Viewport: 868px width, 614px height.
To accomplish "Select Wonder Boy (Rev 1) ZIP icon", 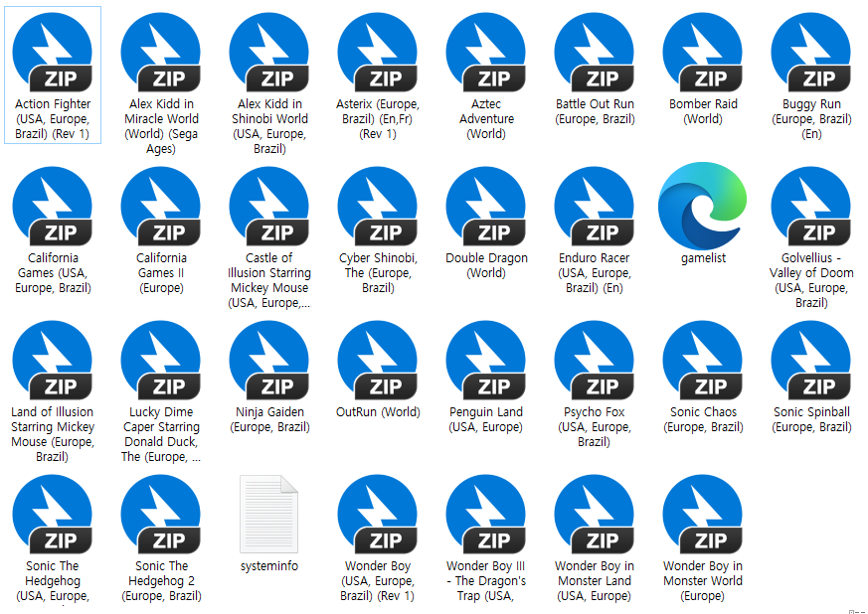I will point(378,515).
